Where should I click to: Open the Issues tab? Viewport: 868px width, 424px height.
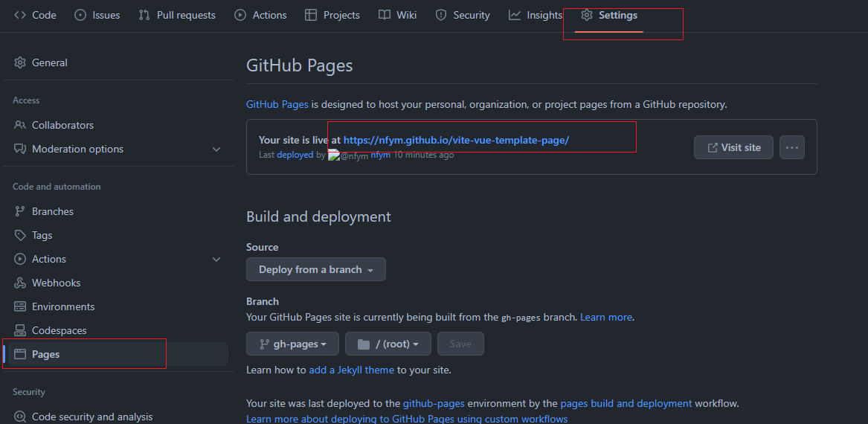(x=97, y=16)
